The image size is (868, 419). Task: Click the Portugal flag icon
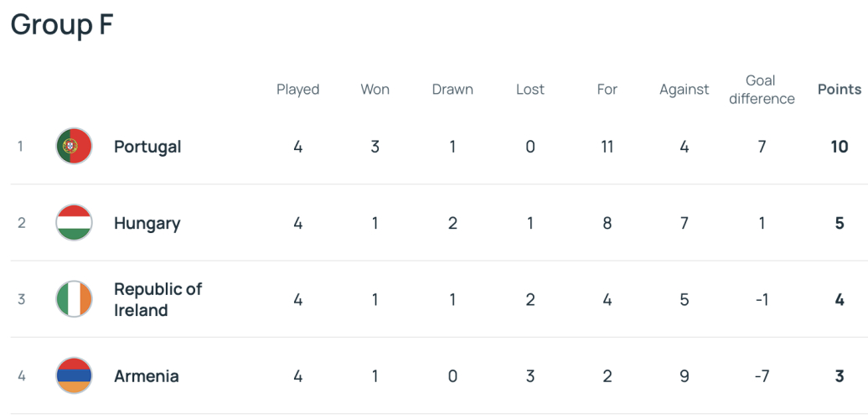tap(74, 147)
